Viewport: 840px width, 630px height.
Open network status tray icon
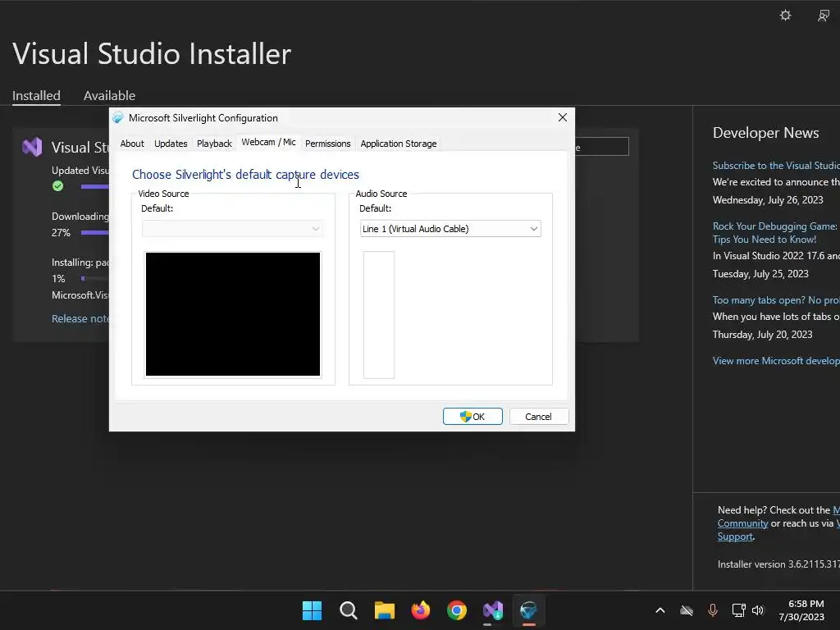click(x=738, y=610)
